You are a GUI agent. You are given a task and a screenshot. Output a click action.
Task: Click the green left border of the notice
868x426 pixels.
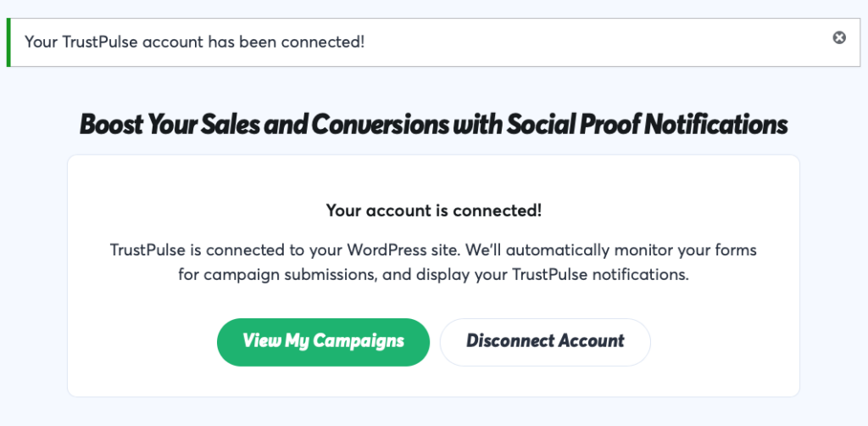click(x=8, y=42)
